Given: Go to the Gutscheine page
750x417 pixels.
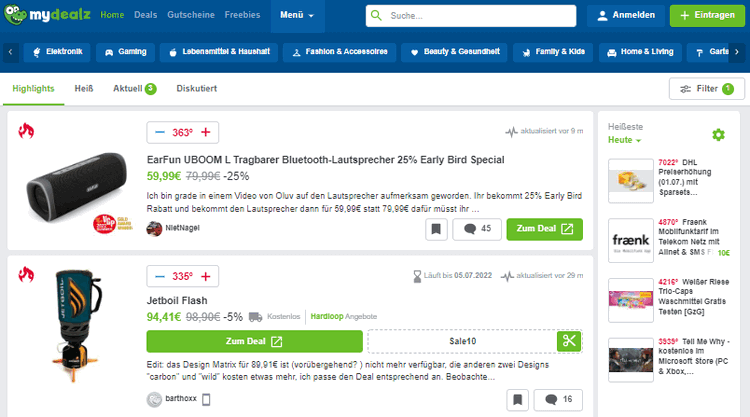Looking at the screenshot, I should tap(189, 15).
